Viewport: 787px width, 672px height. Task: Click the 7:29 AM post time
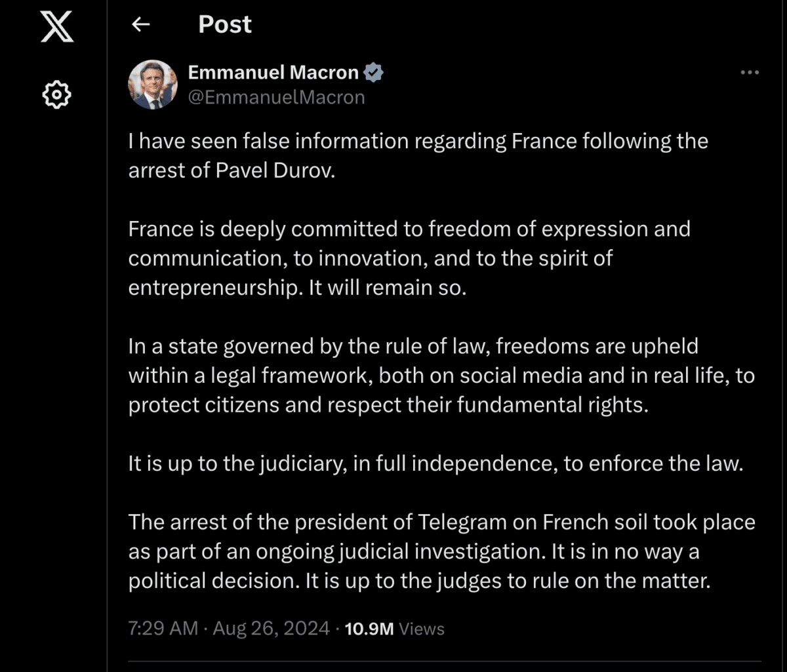click(x=163, y=628)
